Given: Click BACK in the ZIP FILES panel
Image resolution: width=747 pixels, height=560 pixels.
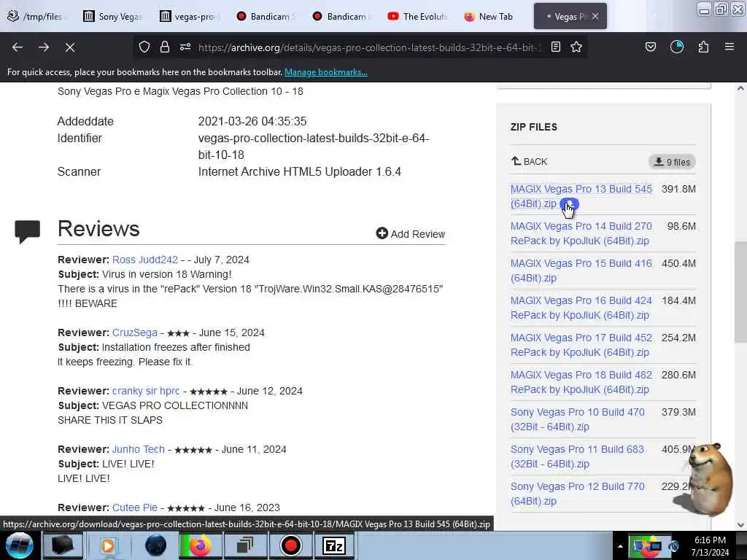Looking at the screenshot, I should [x=530, y=161].
